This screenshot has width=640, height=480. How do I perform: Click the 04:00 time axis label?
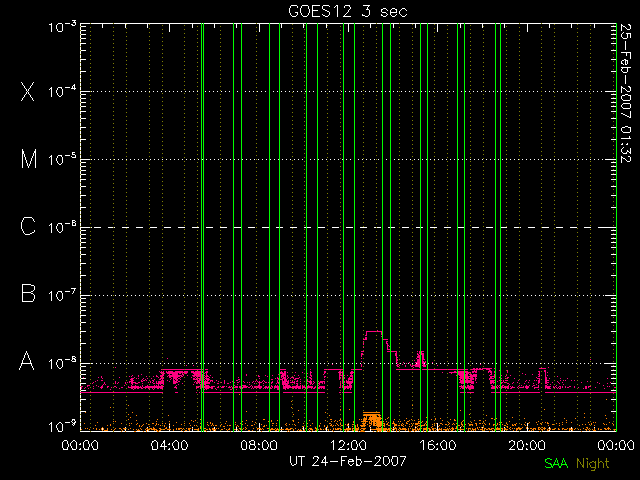click(170, 444)
